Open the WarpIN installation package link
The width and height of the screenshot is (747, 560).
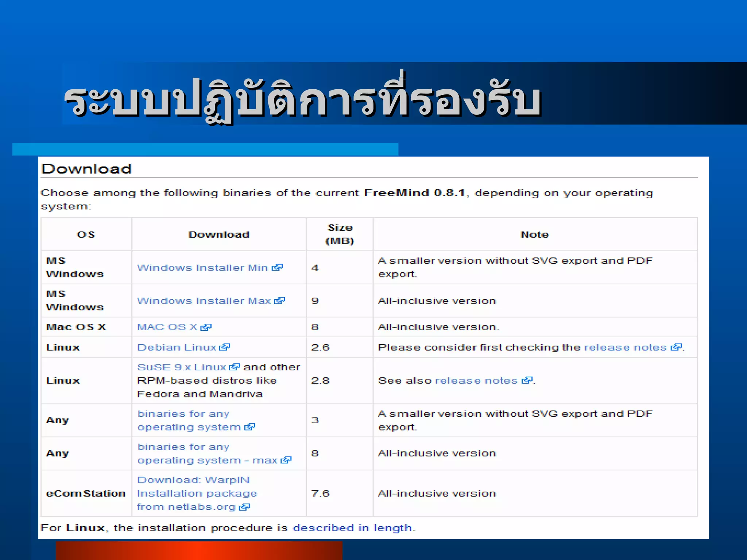pyautogui.click(x=197, y=493)
